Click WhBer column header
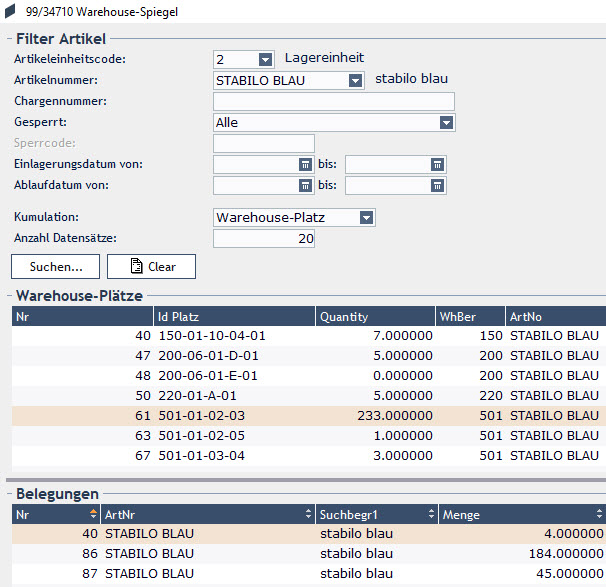This screenshot has height=587, width=606. [x=470, y=316]
